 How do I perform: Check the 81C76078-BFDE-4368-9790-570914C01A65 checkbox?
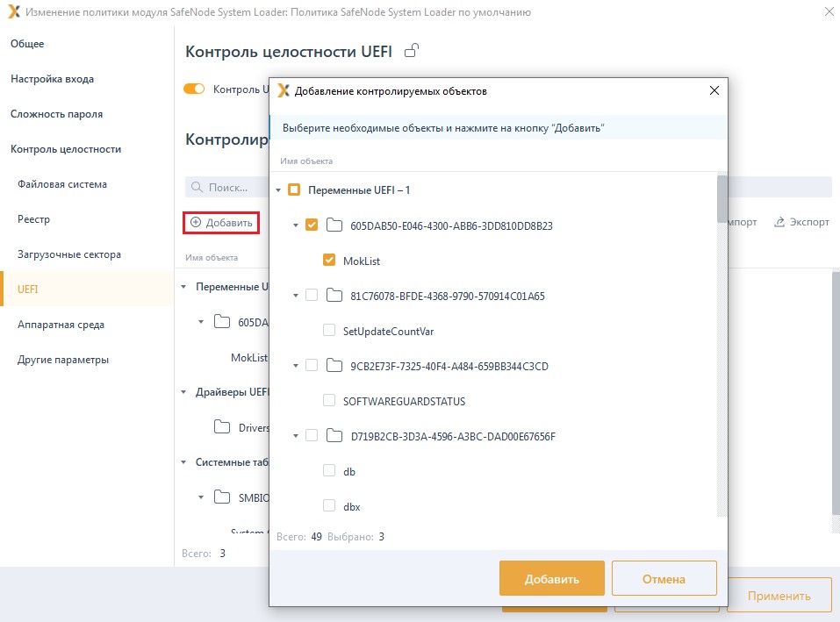tap(312, 295)
